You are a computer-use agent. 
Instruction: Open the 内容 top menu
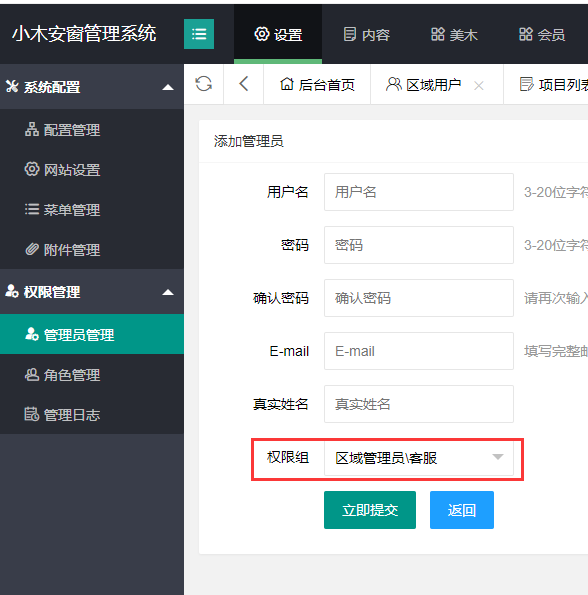coord(366,35)
